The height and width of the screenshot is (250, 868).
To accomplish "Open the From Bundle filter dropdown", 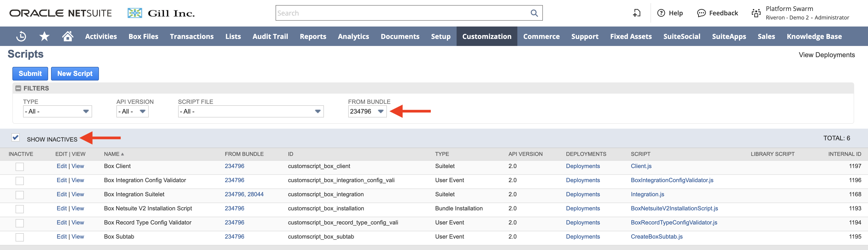I will coord(367,112).
